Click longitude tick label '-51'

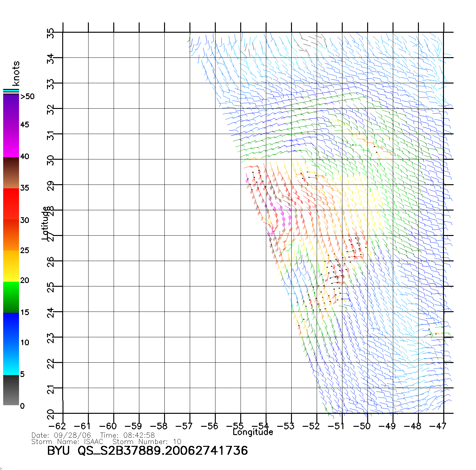tap(336, 426)
